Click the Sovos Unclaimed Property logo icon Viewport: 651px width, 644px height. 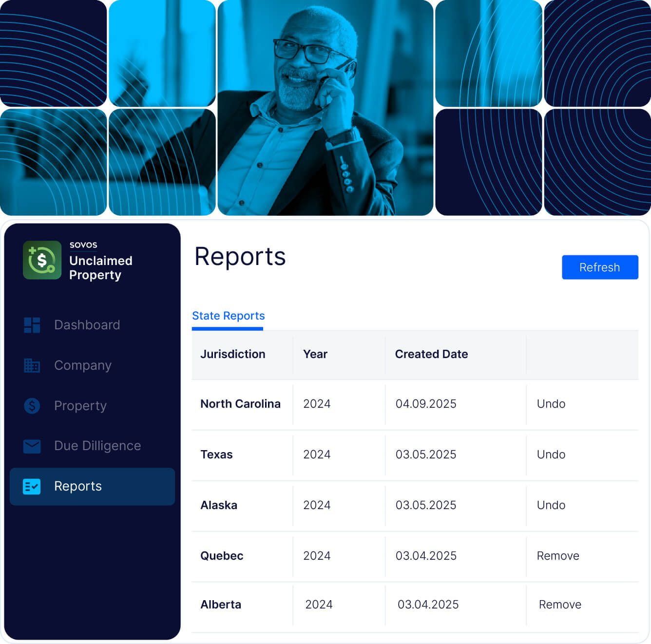pyautogui.click(x=42, y=260)
